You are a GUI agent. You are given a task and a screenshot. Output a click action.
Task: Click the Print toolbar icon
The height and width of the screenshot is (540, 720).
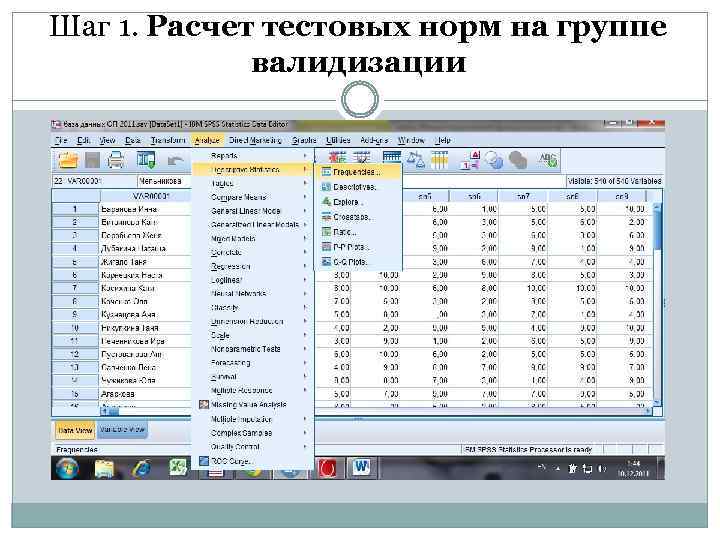point(116,160)
